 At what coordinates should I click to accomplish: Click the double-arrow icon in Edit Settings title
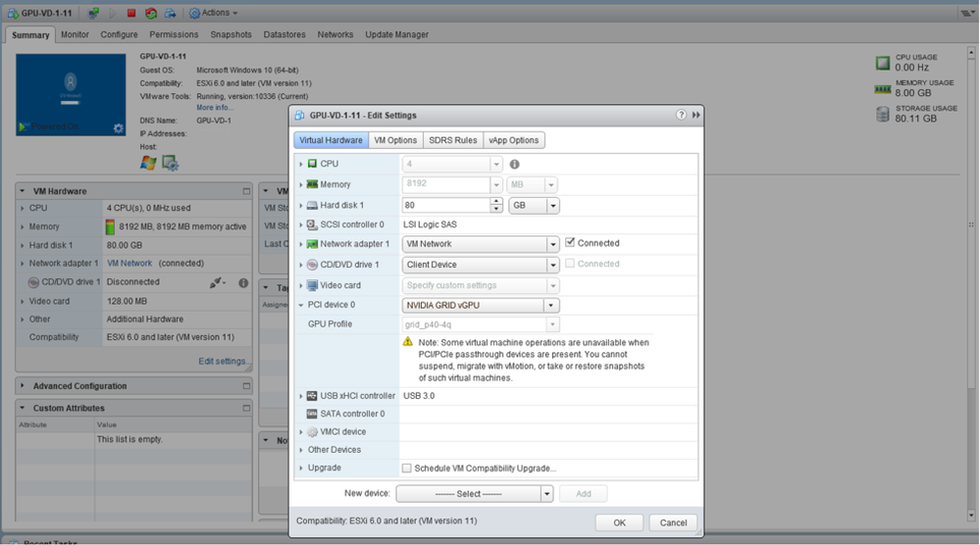click(x=696, y=115)
